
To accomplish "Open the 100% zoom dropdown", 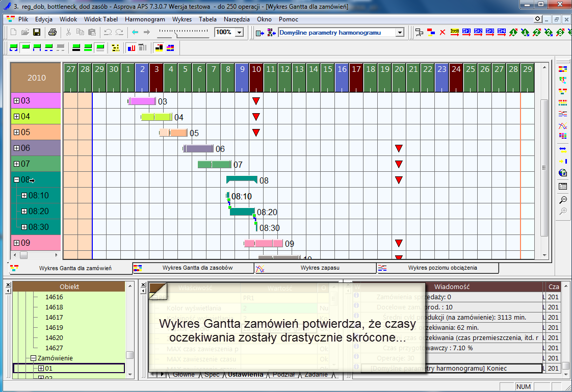I will [x=239, y=33].
